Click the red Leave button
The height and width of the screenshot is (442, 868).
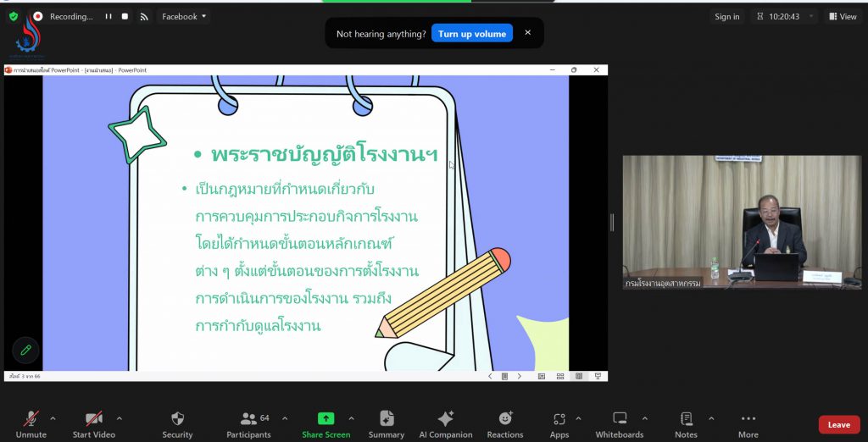(838, 425)
